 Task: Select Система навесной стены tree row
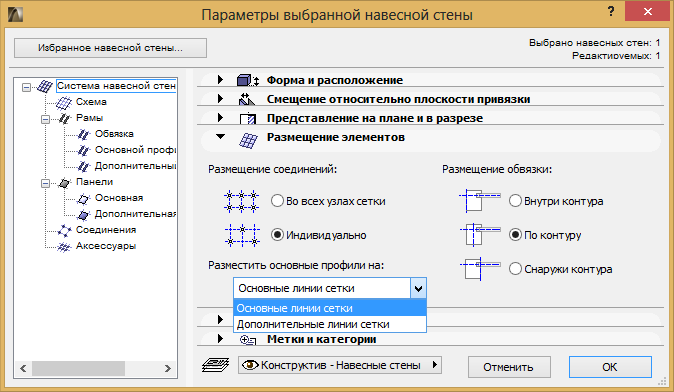[x=116, y=86]
